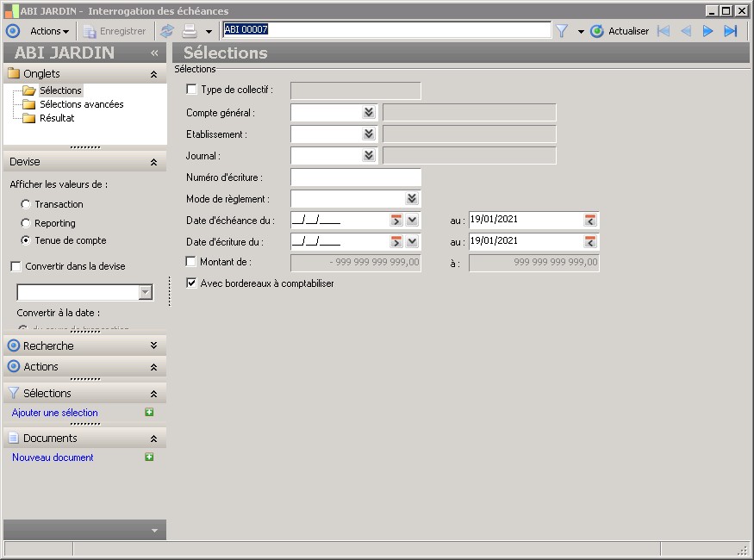Viewport: 754px width, 560px height.
Task: Select the Tenue de compte radio button
Action: click(26, 240)
